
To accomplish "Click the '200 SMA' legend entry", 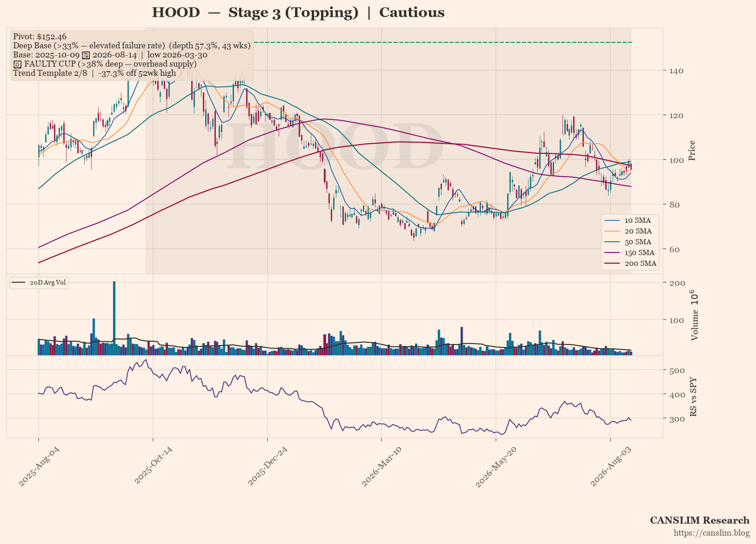I will pos(629,263).
